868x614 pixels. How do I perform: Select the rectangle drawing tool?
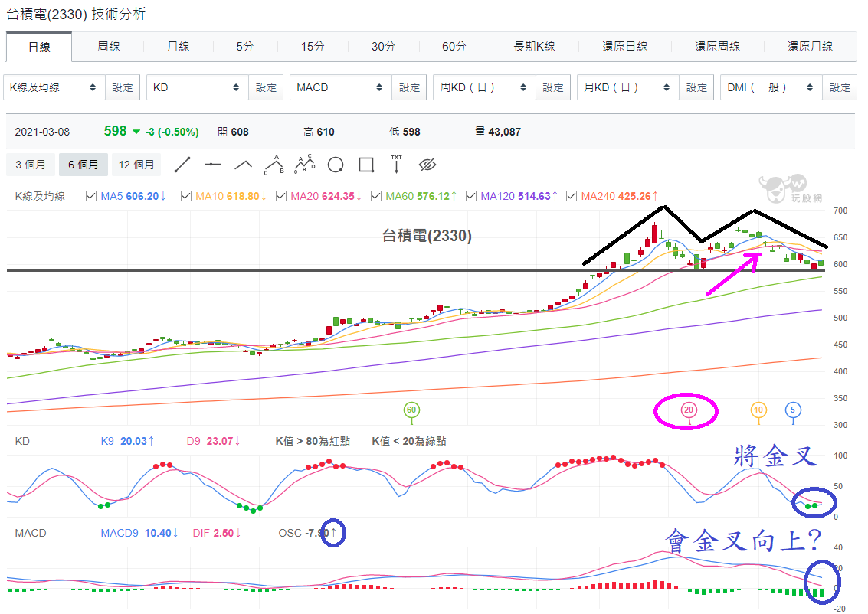click(366, 165)
